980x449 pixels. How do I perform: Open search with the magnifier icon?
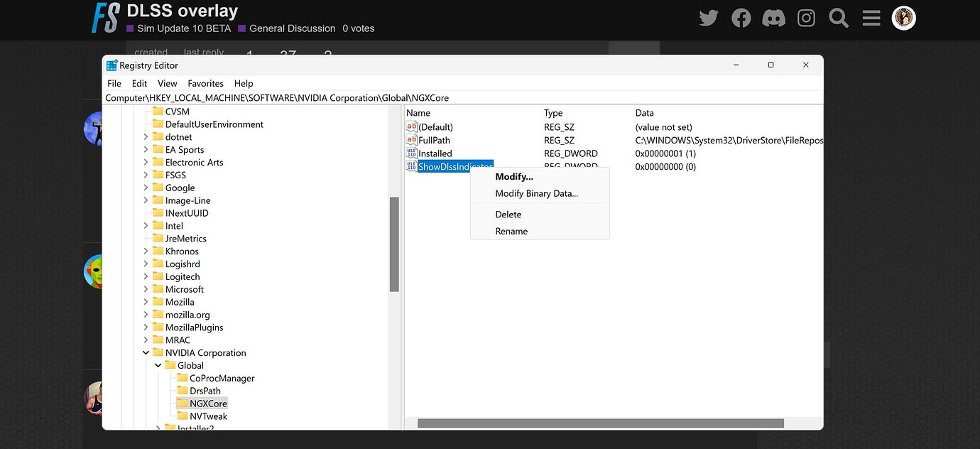pyautogui.click(x=838, y=18)
